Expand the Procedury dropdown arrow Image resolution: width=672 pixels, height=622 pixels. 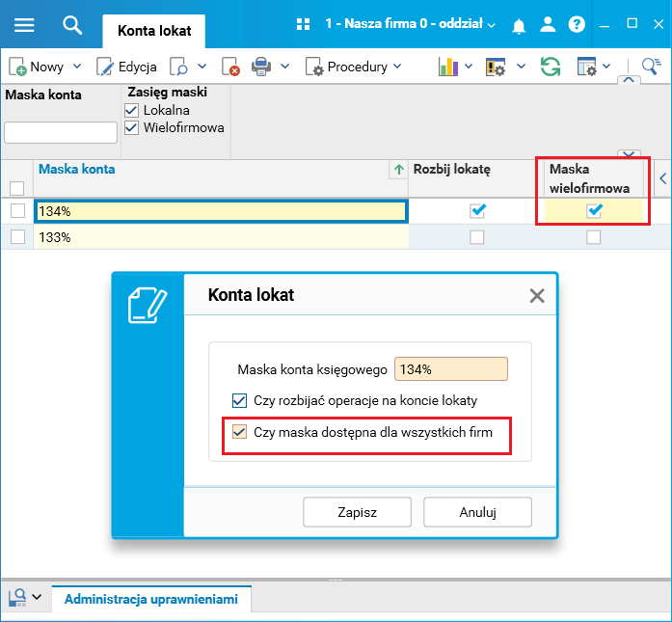click(397, 67)
